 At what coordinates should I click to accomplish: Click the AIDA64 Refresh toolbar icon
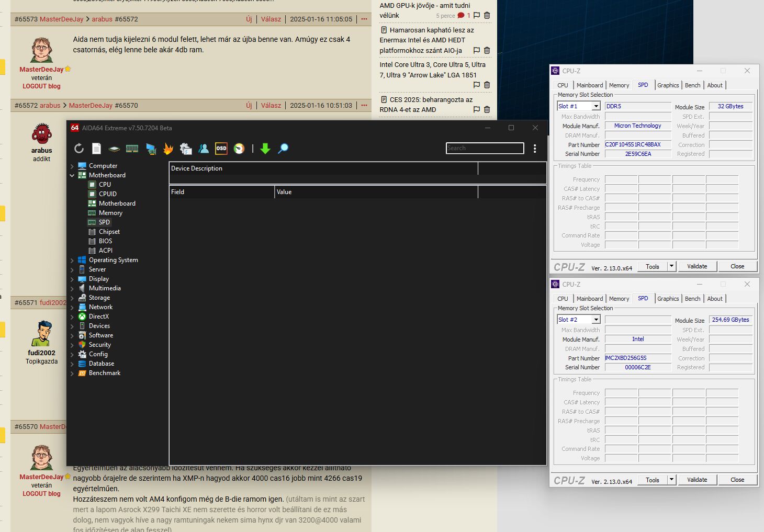[79, 149]
